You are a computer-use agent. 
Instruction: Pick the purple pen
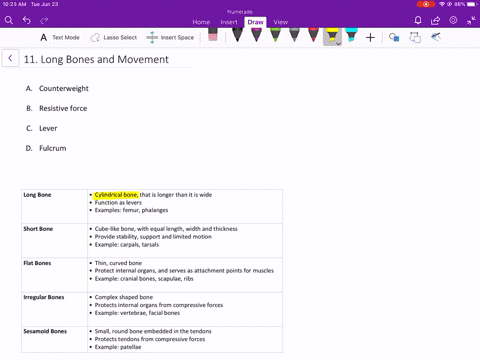(x=256, y=35)
